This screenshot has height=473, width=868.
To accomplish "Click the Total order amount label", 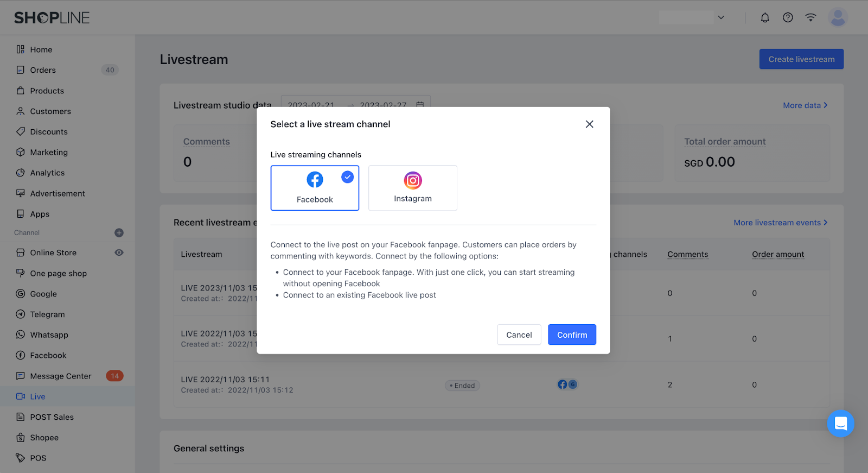I will point(725,142).
